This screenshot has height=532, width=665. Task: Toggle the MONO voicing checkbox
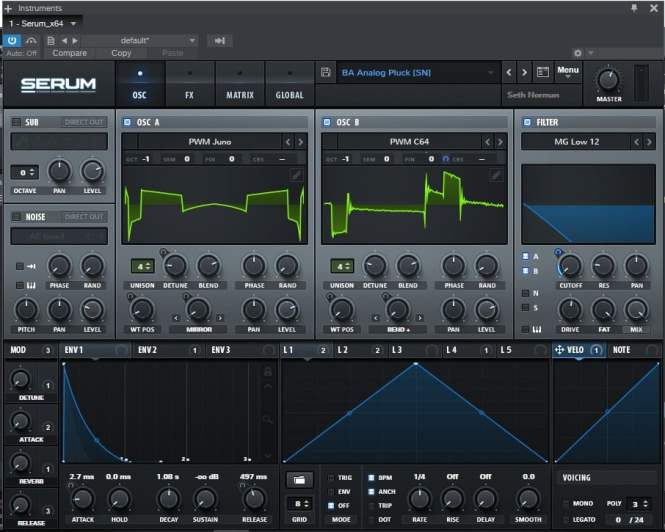point(566,504)
